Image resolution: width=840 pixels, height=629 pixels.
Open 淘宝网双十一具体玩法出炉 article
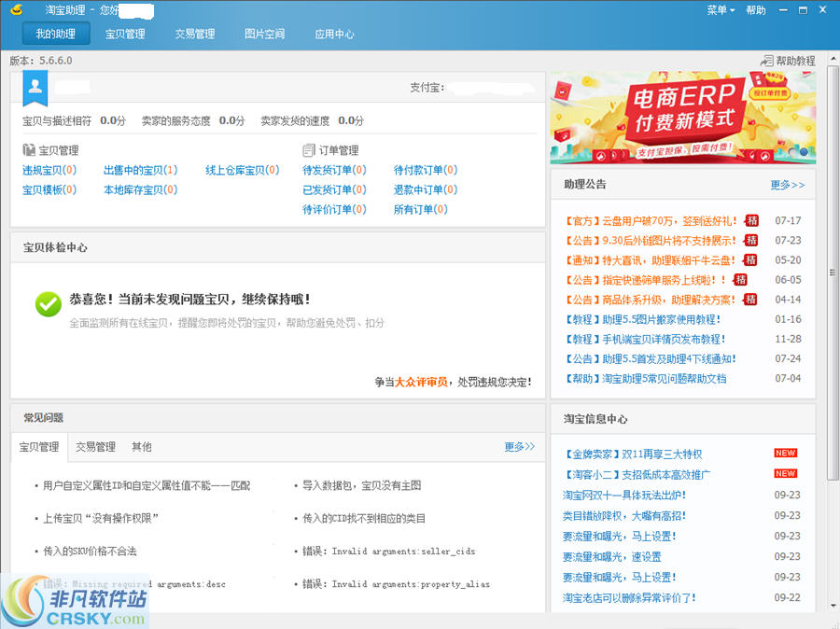(624, 495)
